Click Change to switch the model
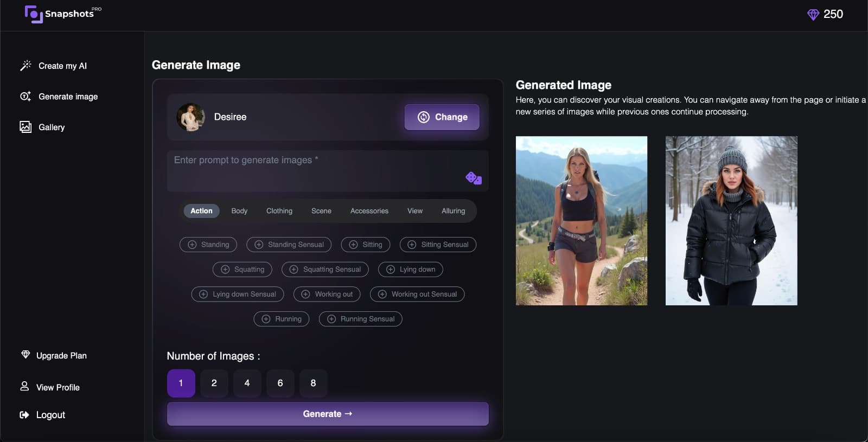Viewport: 868px width, 442px height. 442,117
